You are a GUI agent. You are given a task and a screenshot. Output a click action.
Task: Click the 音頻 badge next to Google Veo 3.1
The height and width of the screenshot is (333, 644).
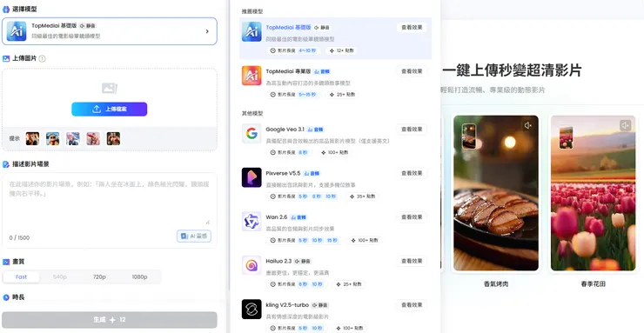315,130
